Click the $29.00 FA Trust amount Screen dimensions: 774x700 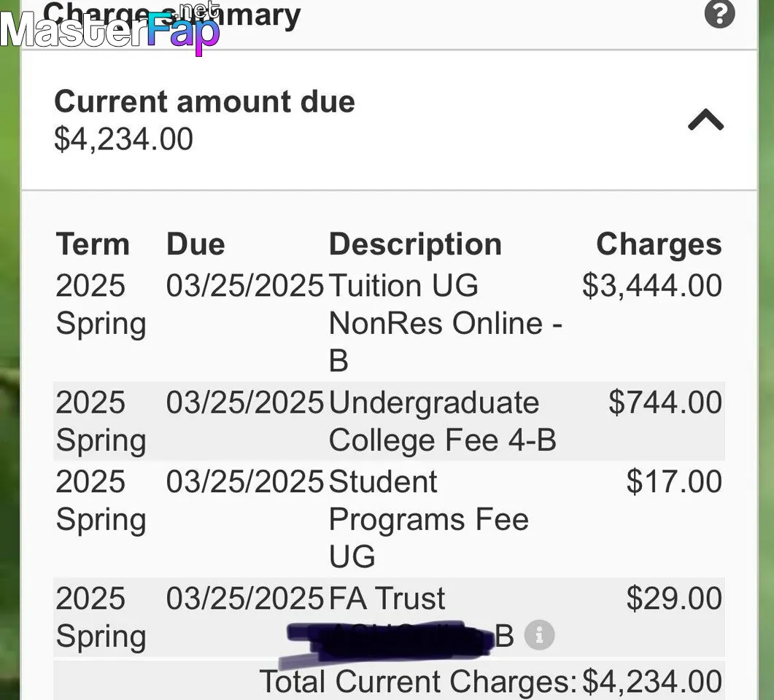(674, 599)
